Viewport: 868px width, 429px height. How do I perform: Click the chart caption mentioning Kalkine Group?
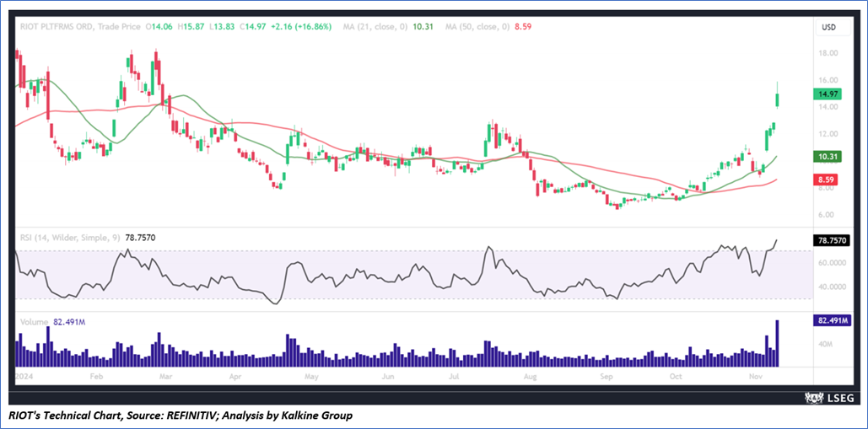pos(181,415)
